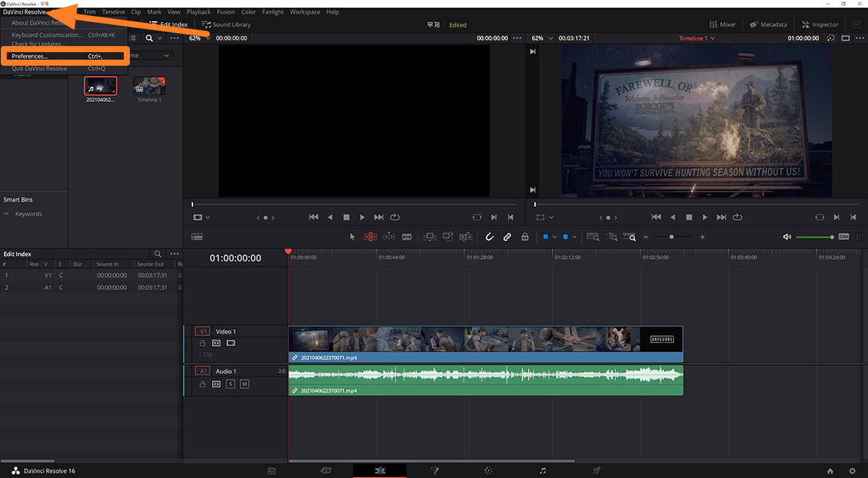
Task: Open the Fusion menu
Action: click(x=226, y=12)
